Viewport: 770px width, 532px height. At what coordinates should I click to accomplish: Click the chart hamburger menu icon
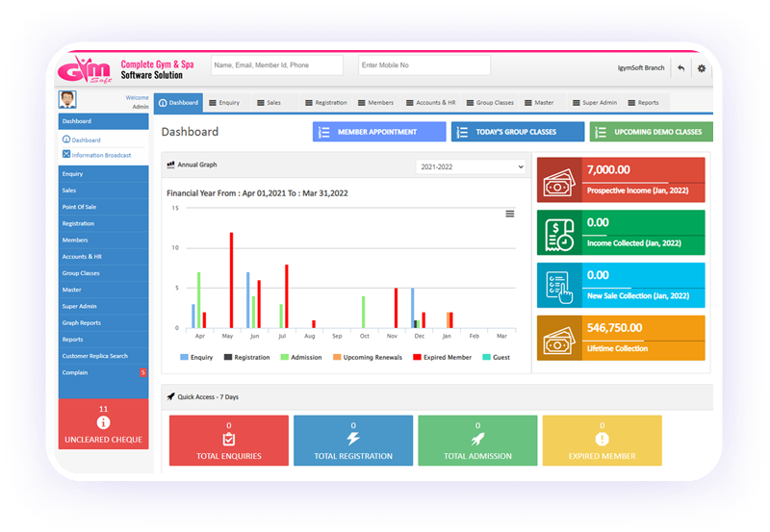coord(510,214)
